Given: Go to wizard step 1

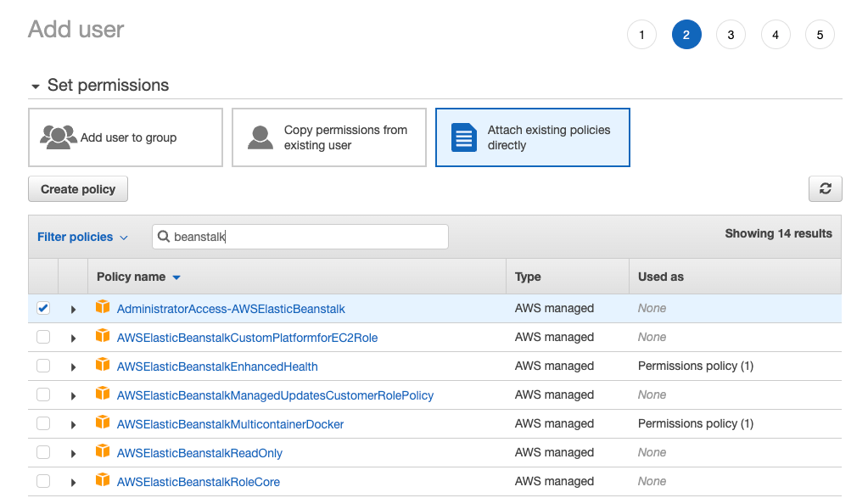Looking at the screenshot, I should [x=641, y=35].
